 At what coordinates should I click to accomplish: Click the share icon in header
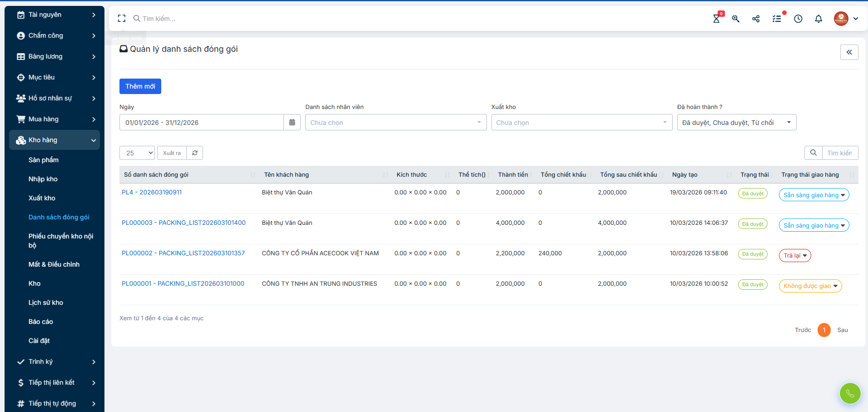point(756,19)
